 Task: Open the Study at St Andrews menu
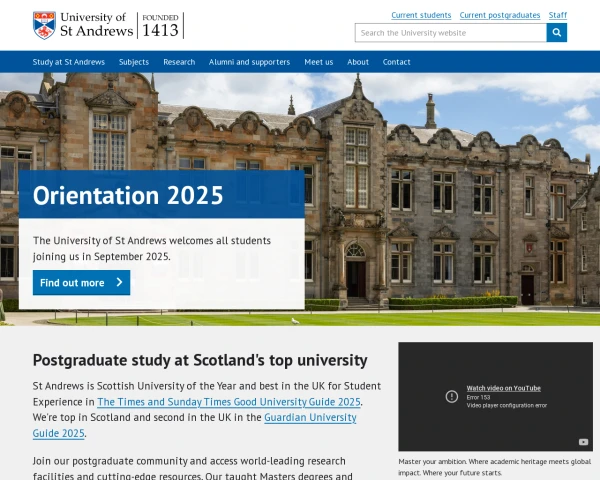(68, 62)
